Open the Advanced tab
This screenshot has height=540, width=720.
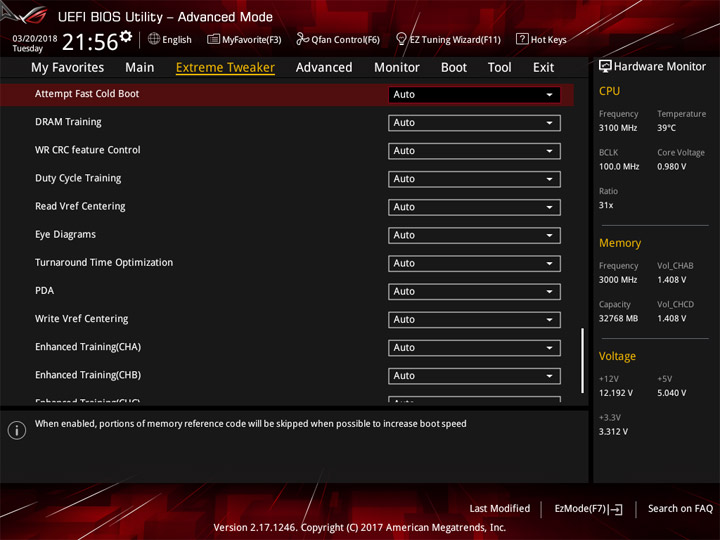coord(324,68)
